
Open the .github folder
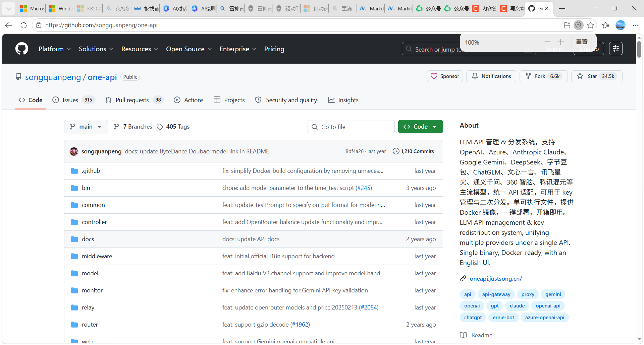[91, 171]
